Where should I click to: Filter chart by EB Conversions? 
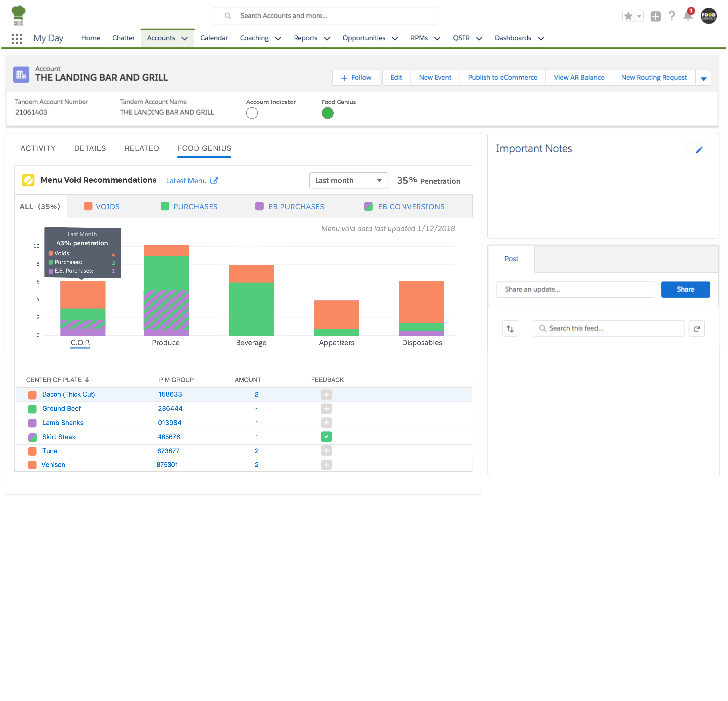404,206
